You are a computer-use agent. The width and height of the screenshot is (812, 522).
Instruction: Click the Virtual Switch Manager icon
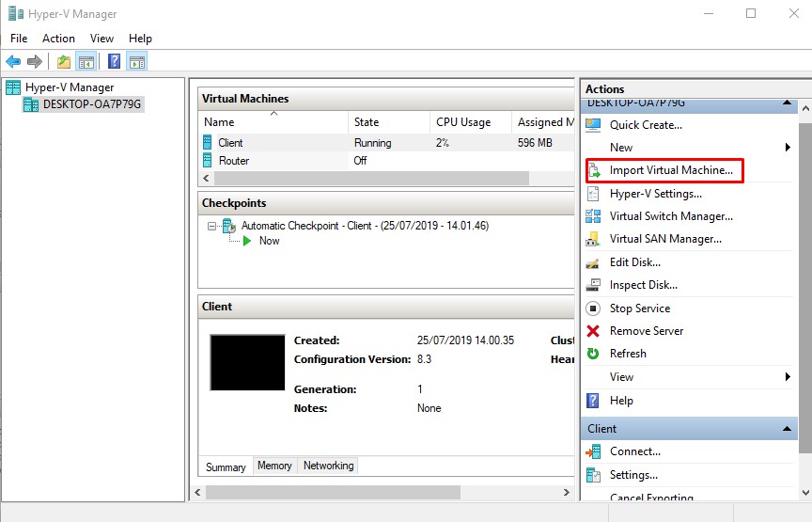coord(593,216)
